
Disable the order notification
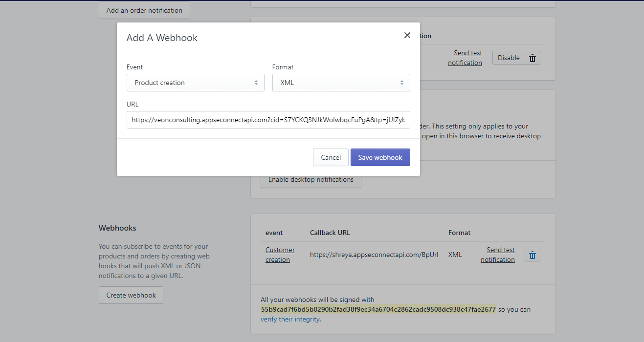coord(508,57)
